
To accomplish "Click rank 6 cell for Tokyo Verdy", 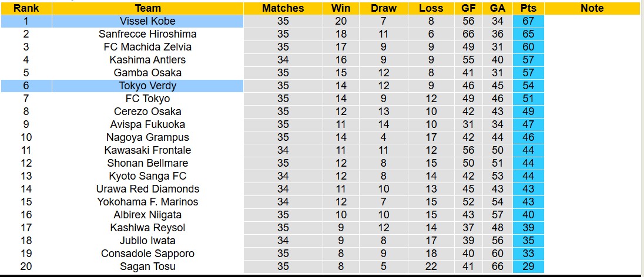I will tap(26, 86).
